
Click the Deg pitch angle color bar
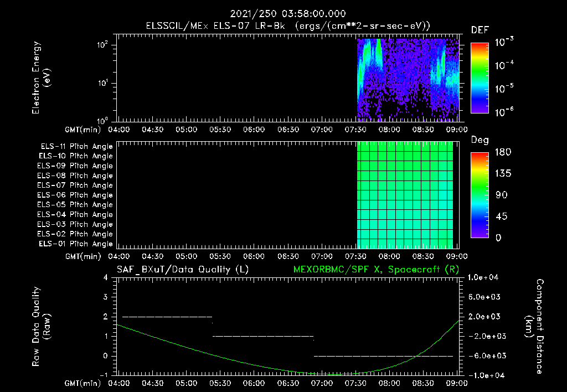(480, 195)
